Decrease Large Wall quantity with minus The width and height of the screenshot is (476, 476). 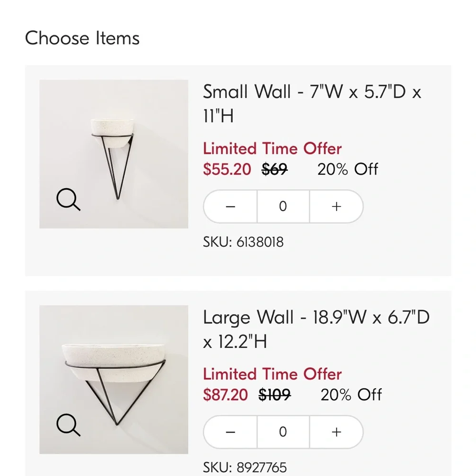point(230,432)
